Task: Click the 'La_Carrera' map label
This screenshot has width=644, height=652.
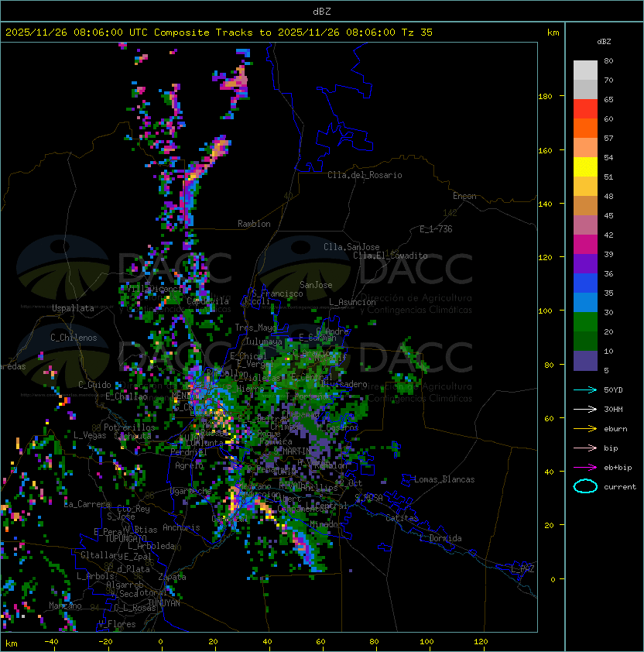Action: 87,504
